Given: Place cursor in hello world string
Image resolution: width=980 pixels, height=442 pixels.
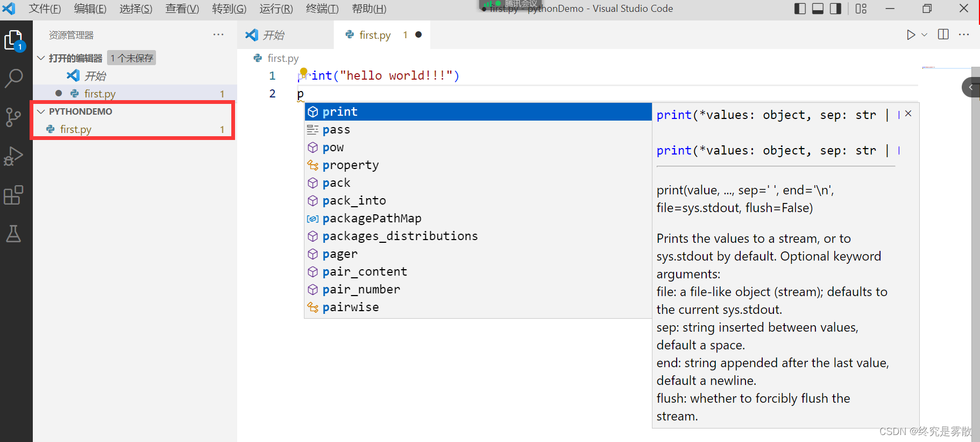Looking at the screenshot, I should pyautogui.click(x=395, y=76).
